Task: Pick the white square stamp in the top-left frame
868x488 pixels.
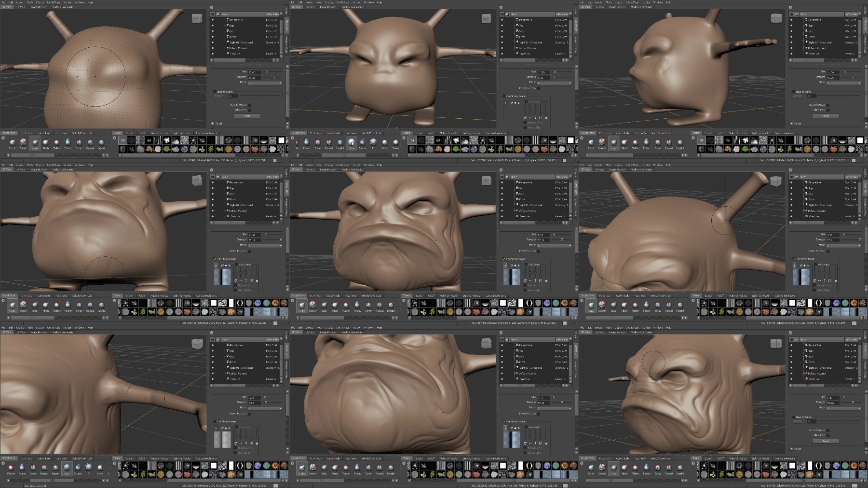Action: pos(281,140)
